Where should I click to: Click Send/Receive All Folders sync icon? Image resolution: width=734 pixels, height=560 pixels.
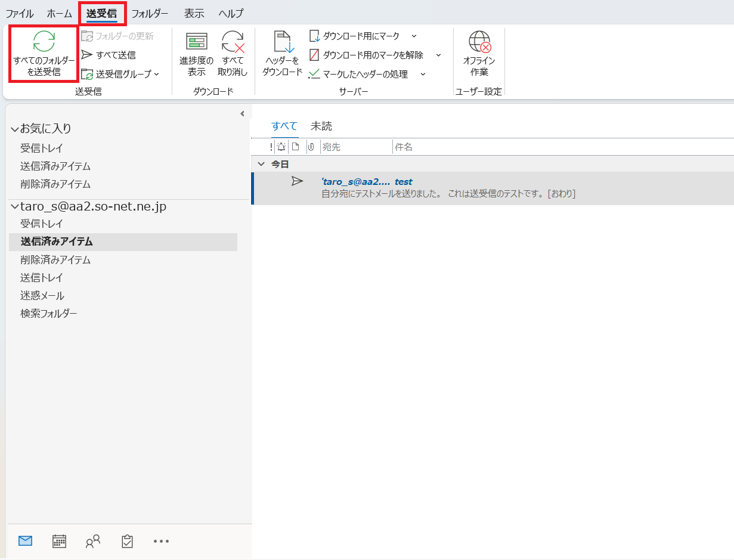click(44, 41)
